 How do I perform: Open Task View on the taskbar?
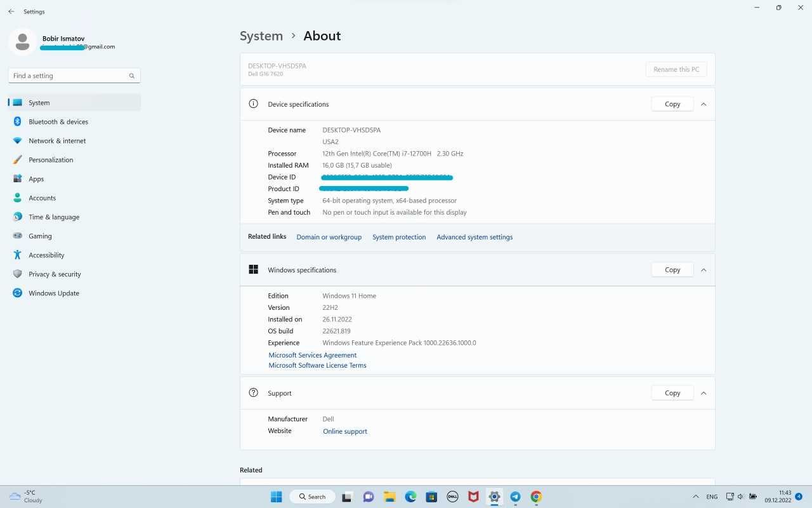(347, 497)
